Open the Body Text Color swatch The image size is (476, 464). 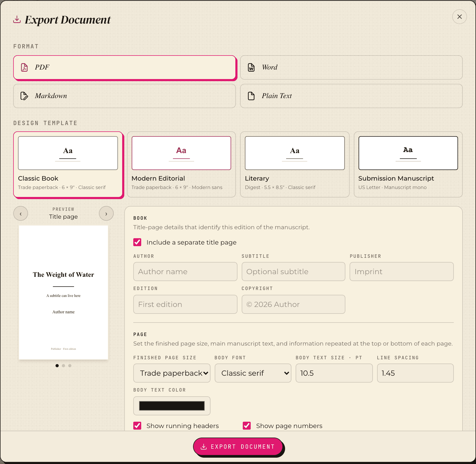click(x=172, y=406)
